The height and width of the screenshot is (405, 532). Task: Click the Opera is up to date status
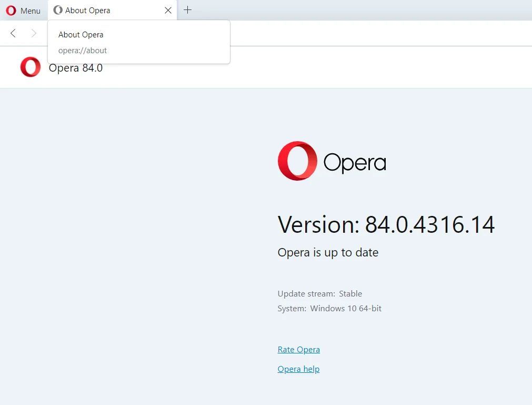(328, 253)
